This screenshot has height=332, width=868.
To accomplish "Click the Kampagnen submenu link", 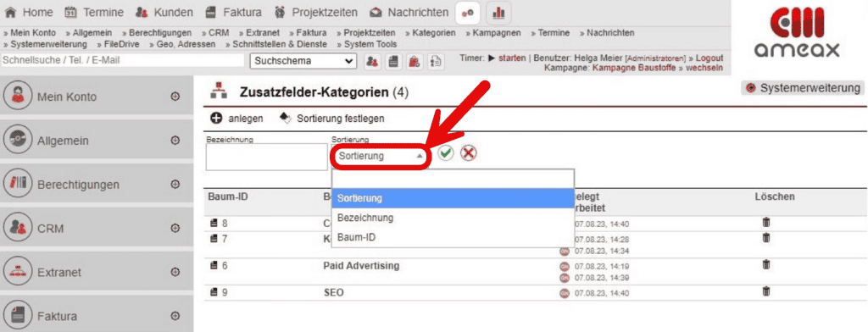I will 497,33.
